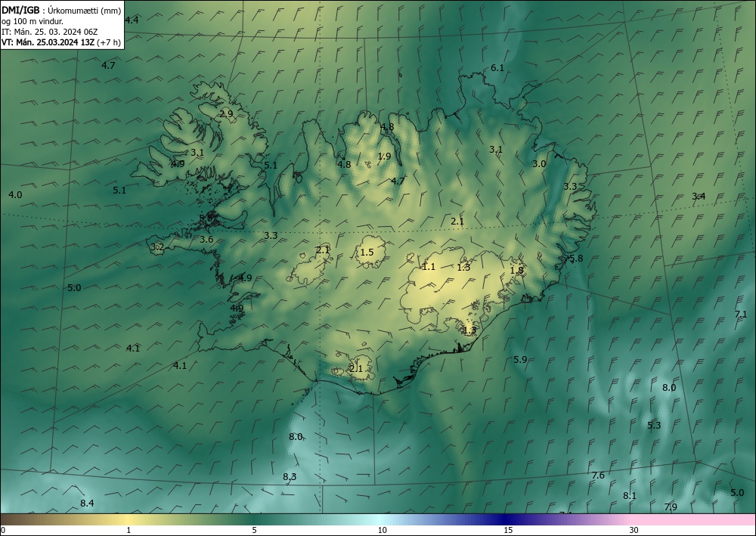Viewport: 756px width, 536px height.
Task: Select the 'VT: Mán. 25.03.2024 13Z (+7 h)' line
Action: (x=60, y=42)
